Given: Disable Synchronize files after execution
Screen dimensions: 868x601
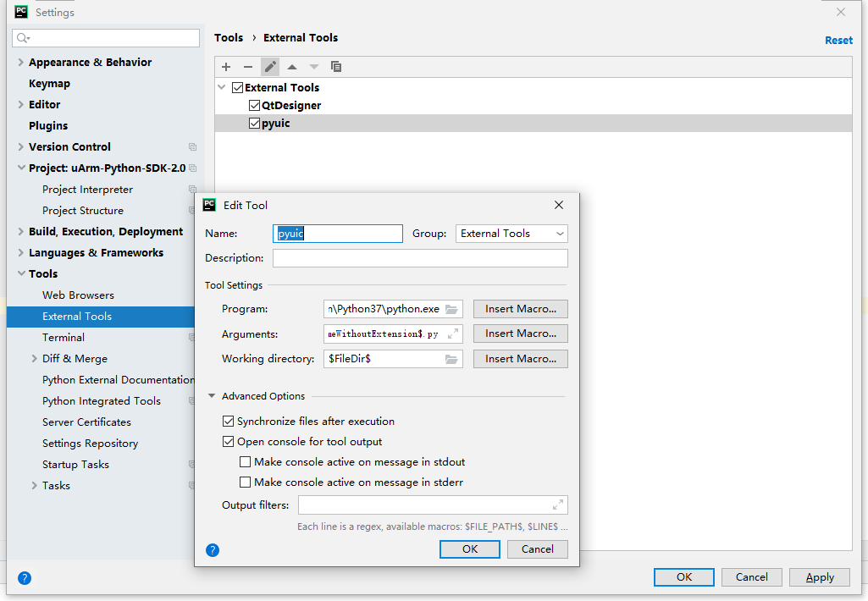Looking at the screenshot, I should (228, 422).
